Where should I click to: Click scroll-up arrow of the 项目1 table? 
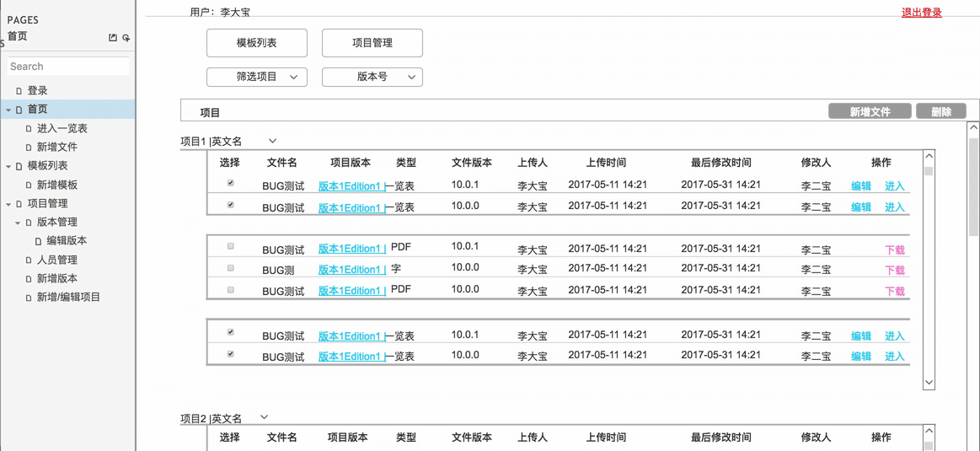coord(929,156)
